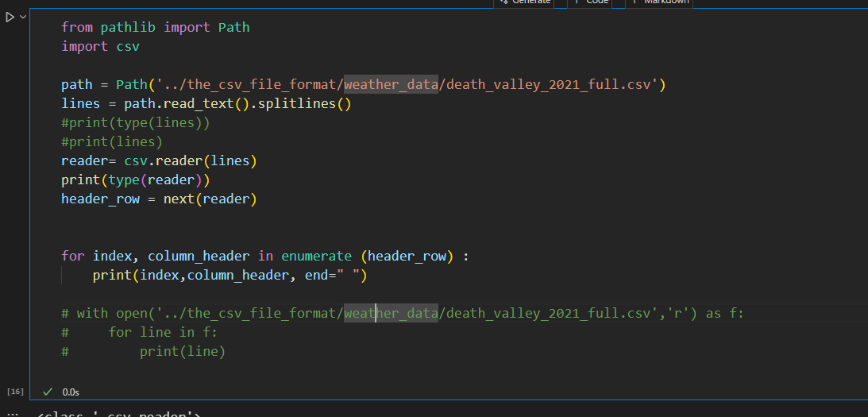Click the '#print(lines)' comment line
This screenshot has height=417, width=868.
click(x=112, y=141)
